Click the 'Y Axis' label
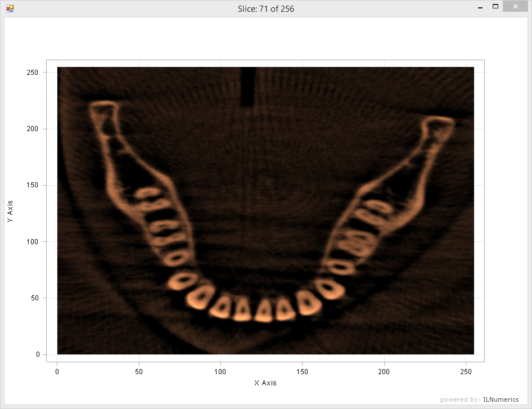 tap(10, 211)
